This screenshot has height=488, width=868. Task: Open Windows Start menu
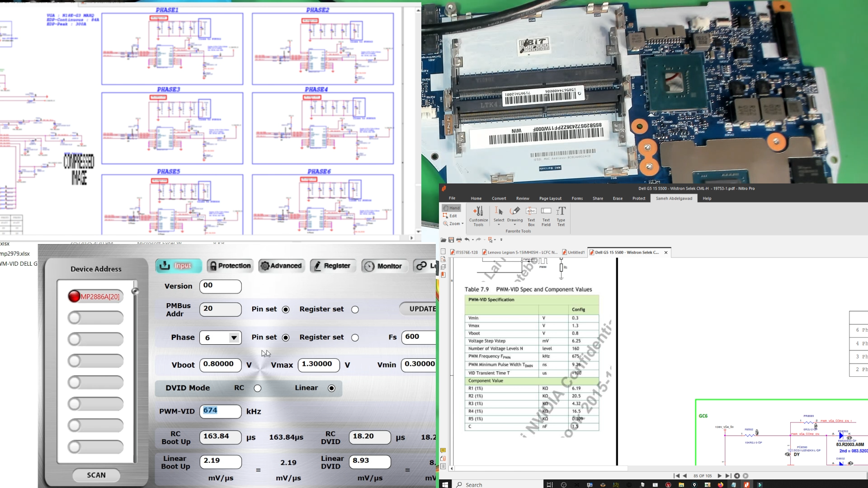tap(445, 484)
